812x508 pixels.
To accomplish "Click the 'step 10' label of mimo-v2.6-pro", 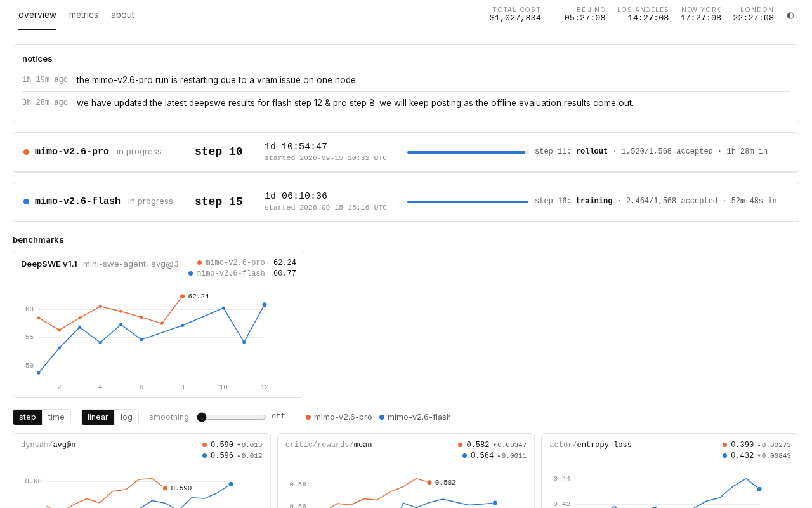I will pos(219,152).
